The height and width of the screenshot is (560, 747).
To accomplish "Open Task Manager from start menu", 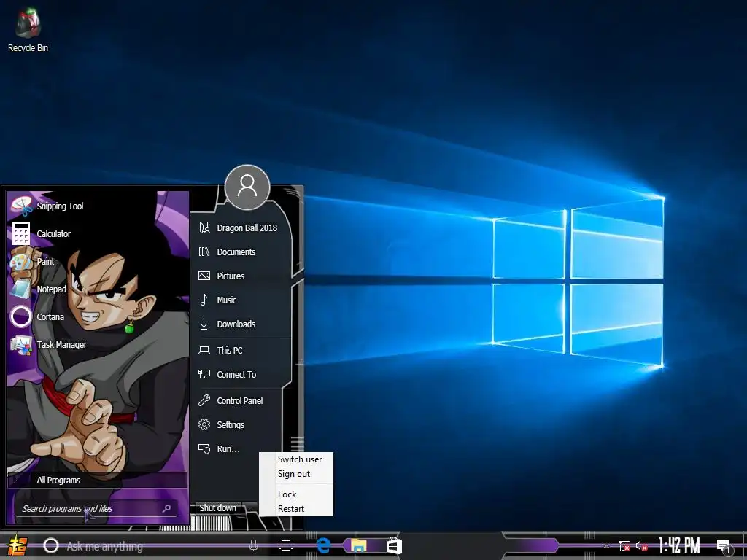I will [47, 344].
